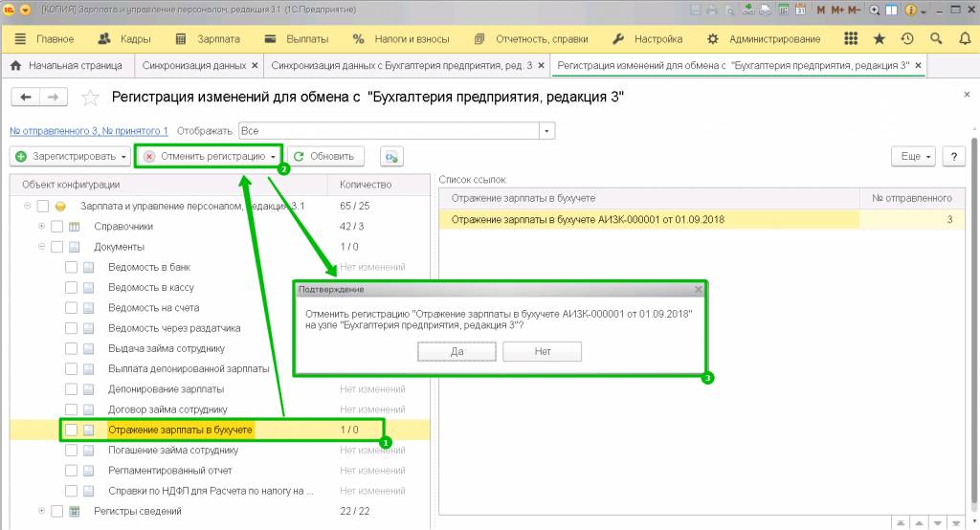Click the M- memory subtract button
The image size is (980, 530).
854,10
